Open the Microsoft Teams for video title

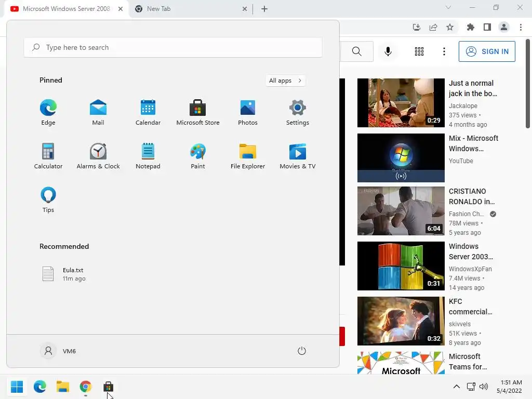pos(468,362)
